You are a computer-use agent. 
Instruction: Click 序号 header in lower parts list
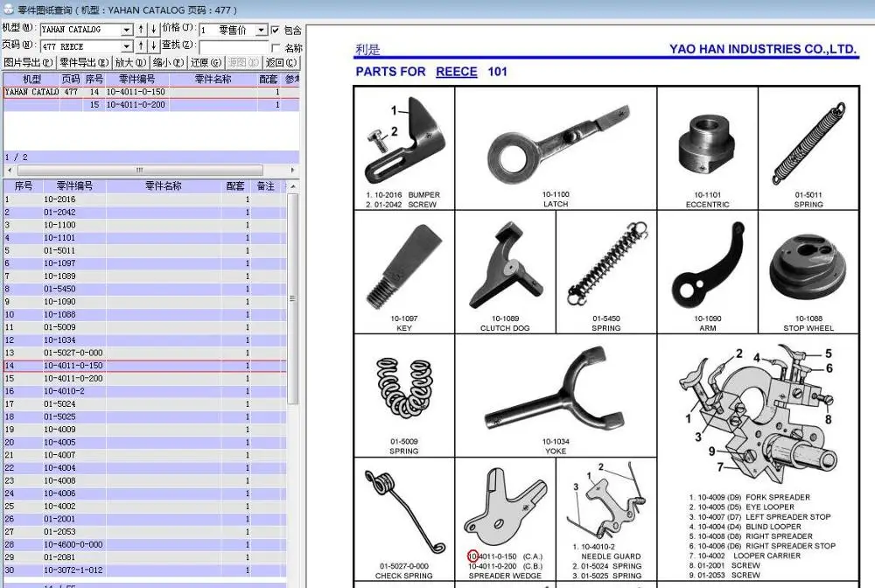pyautogui.click(x=24, y=185)
